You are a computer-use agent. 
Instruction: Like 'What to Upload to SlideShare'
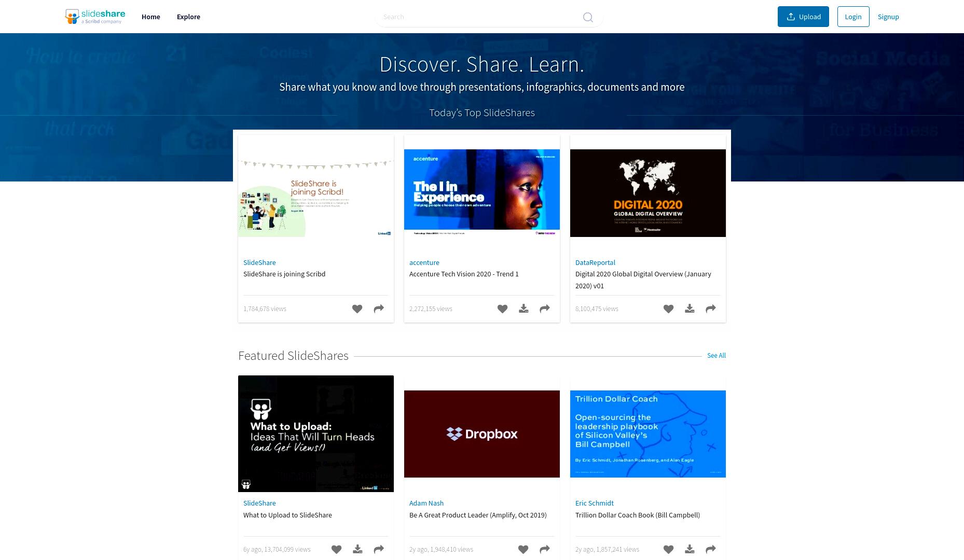pyautogui.click(x=336, y=549)
